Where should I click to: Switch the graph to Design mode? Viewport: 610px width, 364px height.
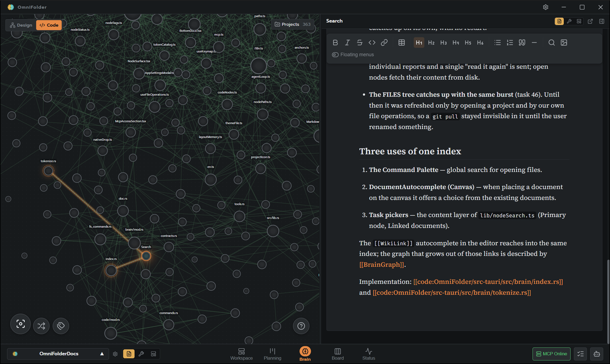coord(21,25)
